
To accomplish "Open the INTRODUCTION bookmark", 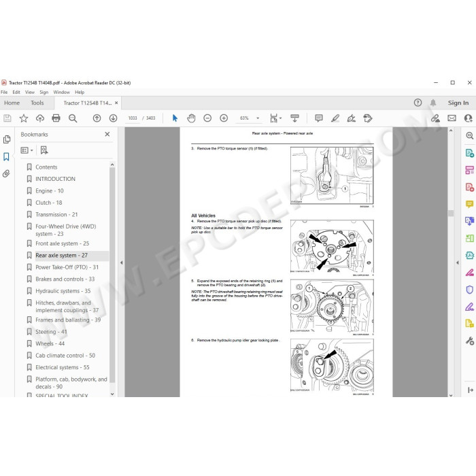I will [x=55, y=179].
